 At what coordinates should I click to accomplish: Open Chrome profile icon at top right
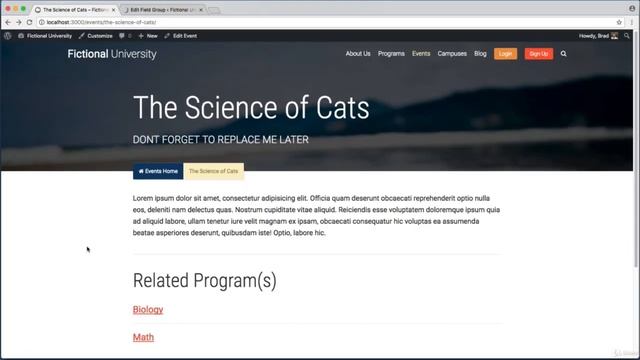click(x=632, y=8)
